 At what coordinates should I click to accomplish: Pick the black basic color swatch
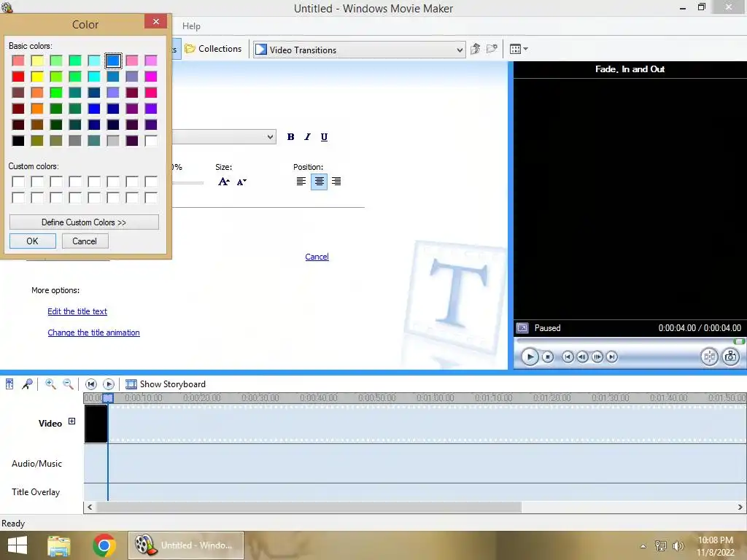click(x=18, y=141)
